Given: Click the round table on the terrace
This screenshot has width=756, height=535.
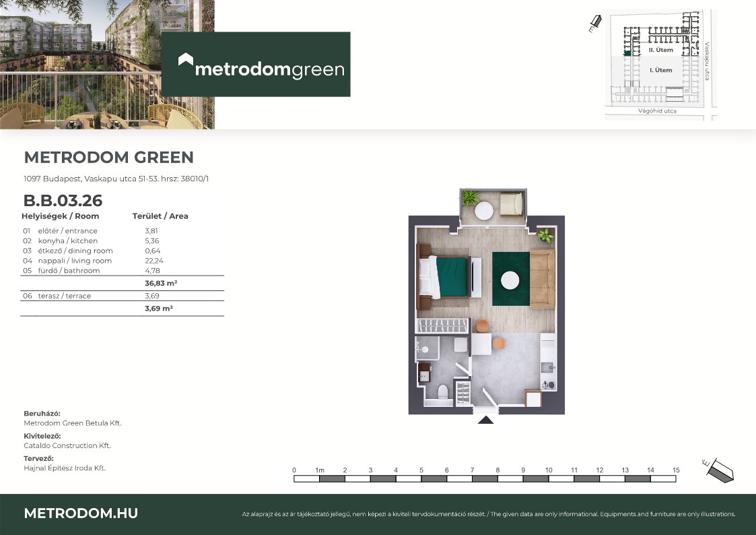Looking at the screenshot, I should pos(484,211).
